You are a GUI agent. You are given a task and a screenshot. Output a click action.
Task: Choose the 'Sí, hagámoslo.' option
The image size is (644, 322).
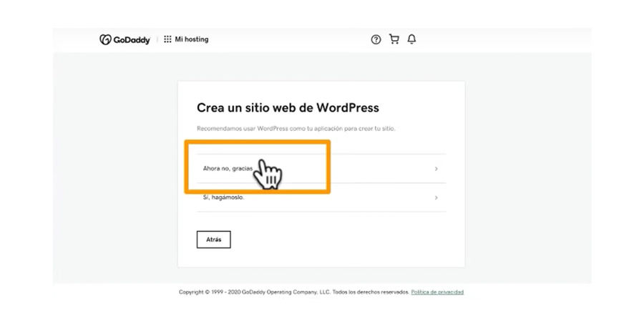tap(321, 197)
